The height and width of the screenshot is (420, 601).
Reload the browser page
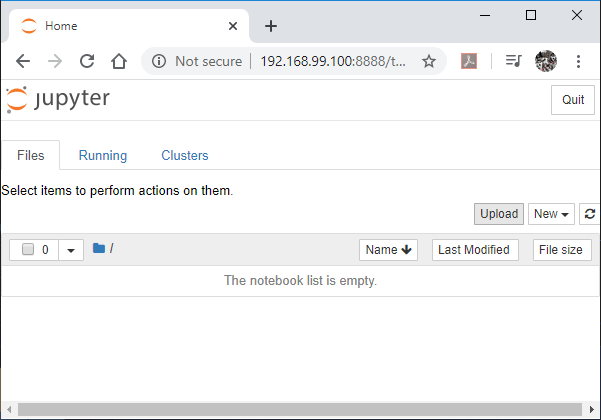pos(87,61)
